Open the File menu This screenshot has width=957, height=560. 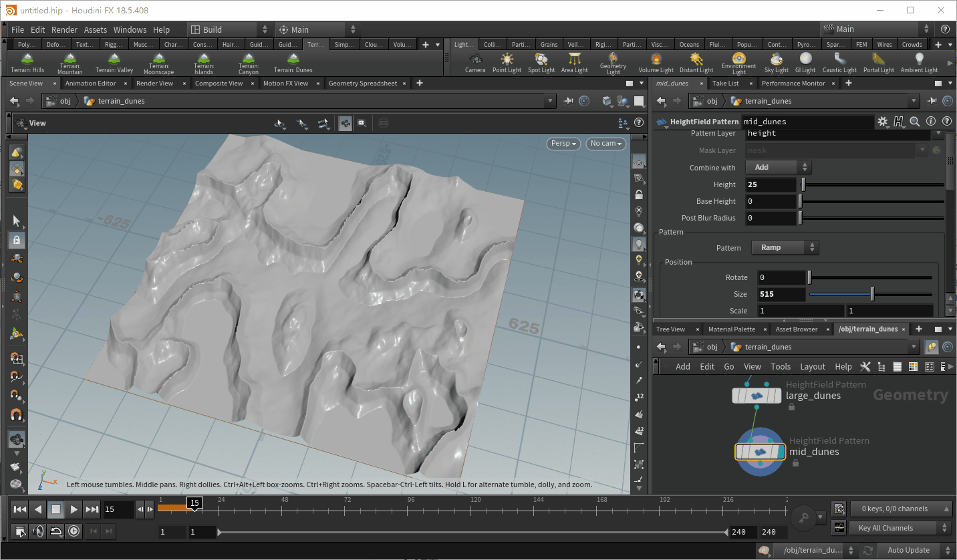point(18,29)
